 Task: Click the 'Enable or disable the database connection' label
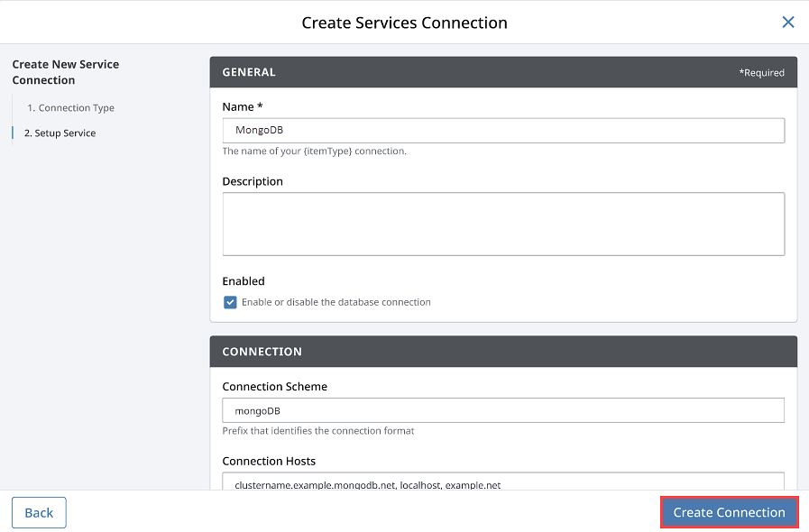[x=336, y=302]
